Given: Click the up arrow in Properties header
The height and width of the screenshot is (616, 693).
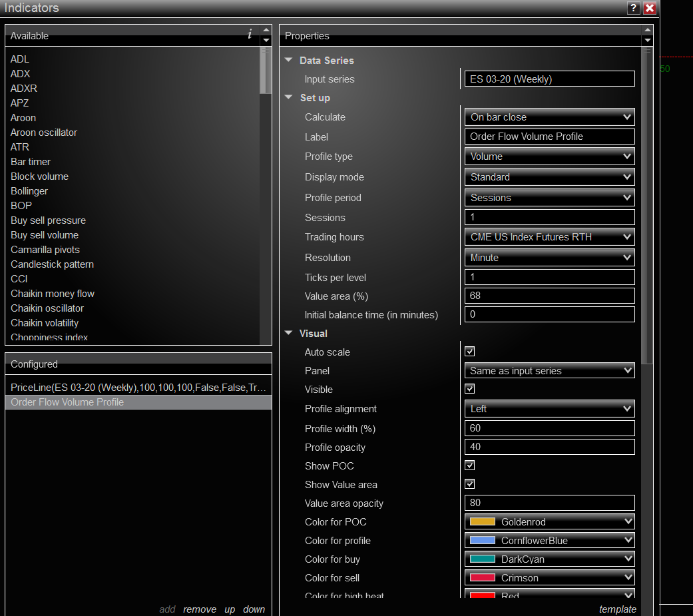Looking at the screenshot, I should (648, 30).
